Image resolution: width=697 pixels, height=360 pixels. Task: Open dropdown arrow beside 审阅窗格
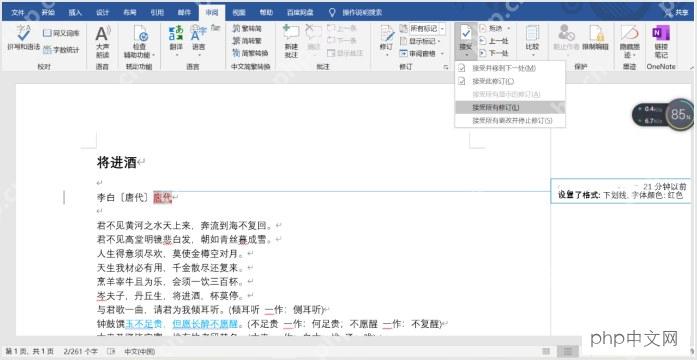pos(442,53)
